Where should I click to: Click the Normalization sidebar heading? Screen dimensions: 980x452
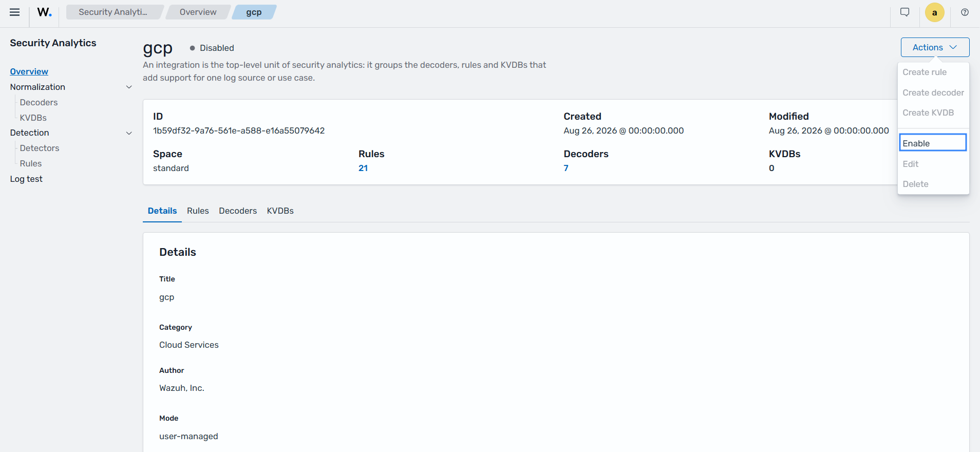37,87
